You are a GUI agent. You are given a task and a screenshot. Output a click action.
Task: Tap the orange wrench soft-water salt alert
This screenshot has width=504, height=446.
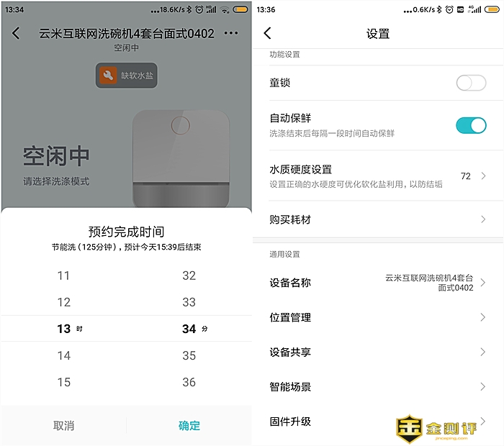127,76
